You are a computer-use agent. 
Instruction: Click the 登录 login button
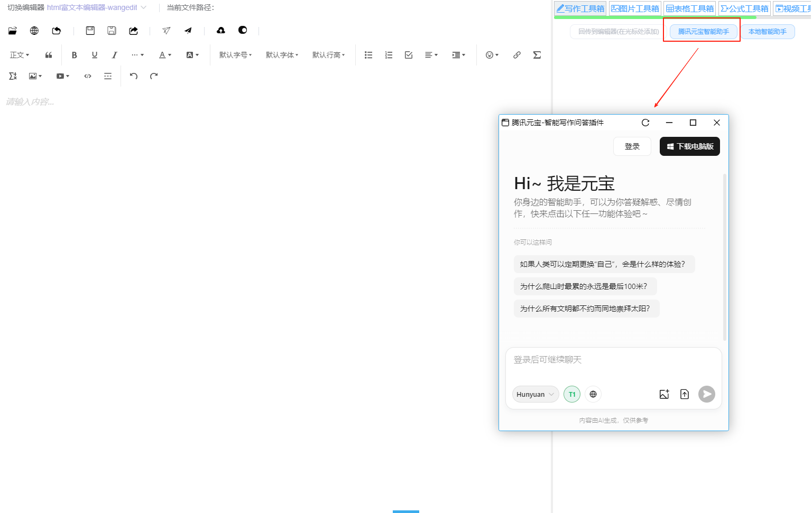coord(632,146)
